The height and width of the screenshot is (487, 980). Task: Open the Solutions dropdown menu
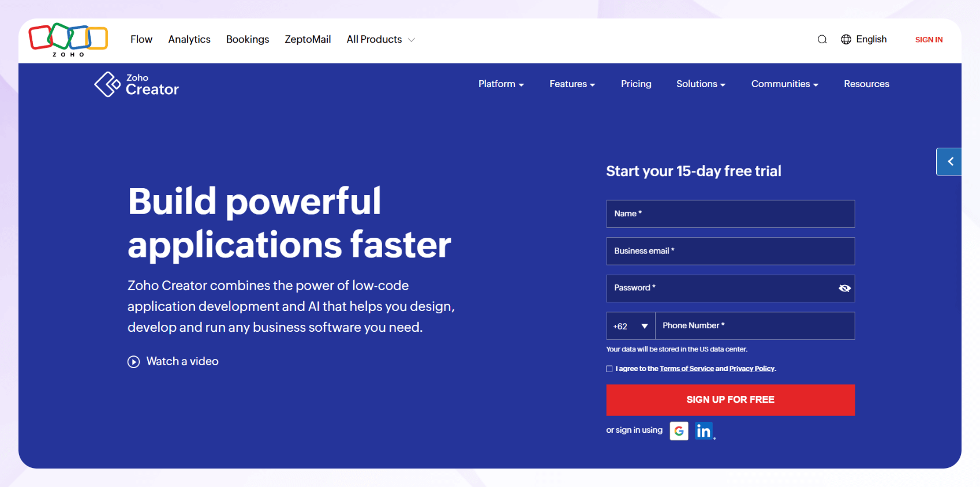(701, 84)
